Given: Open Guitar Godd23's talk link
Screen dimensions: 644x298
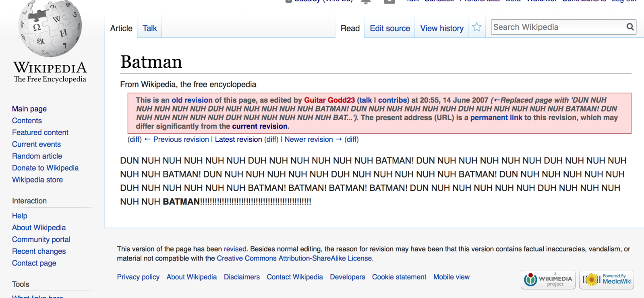Looking at the screenshot, I should tap(366, 100).
